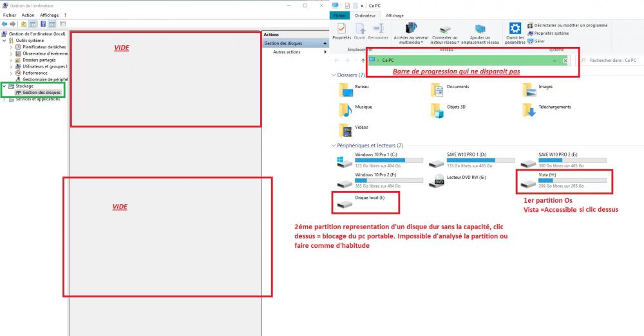Select Gestion des disques in tree
The image size is (644, 336).
(38, 93)
